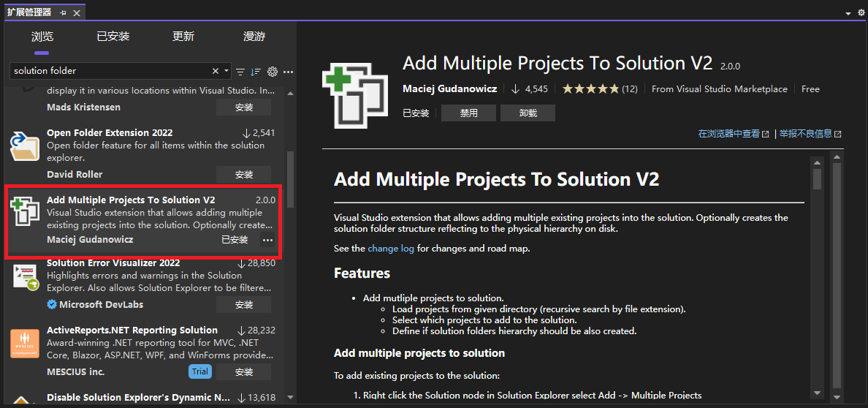Click details description scroll up arrow
This screenshot has height=408, width=868.
click(817, 162)
